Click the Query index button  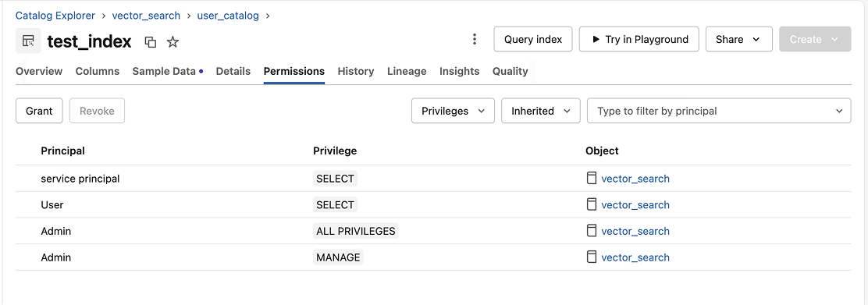click(533, 39)
